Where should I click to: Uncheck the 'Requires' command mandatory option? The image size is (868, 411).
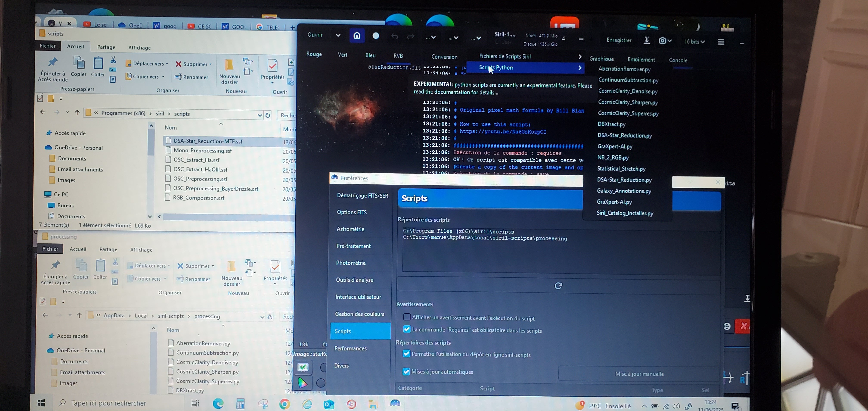tap(407, 329)
